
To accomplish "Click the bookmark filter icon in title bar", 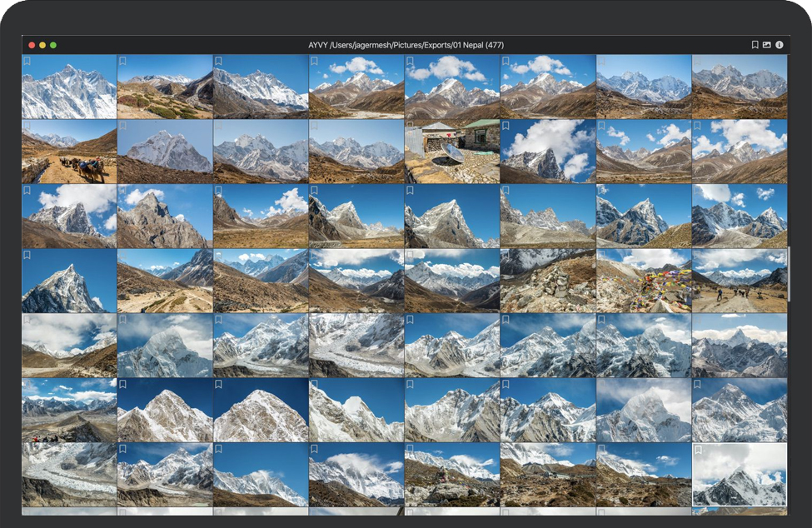I will click(x=755, y=45).
